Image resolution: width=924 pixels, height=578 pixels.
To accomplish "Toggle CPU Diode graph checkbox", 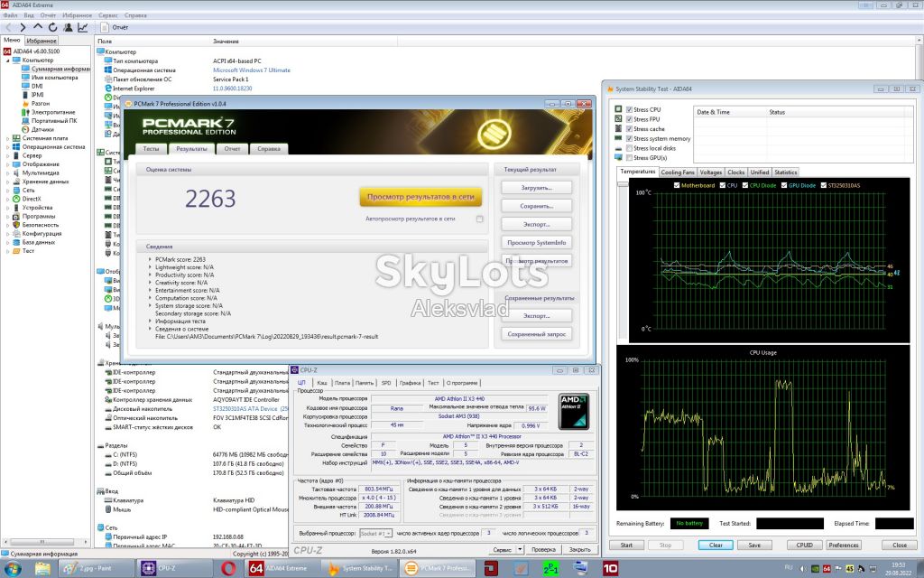I will [x=744, y=185].
